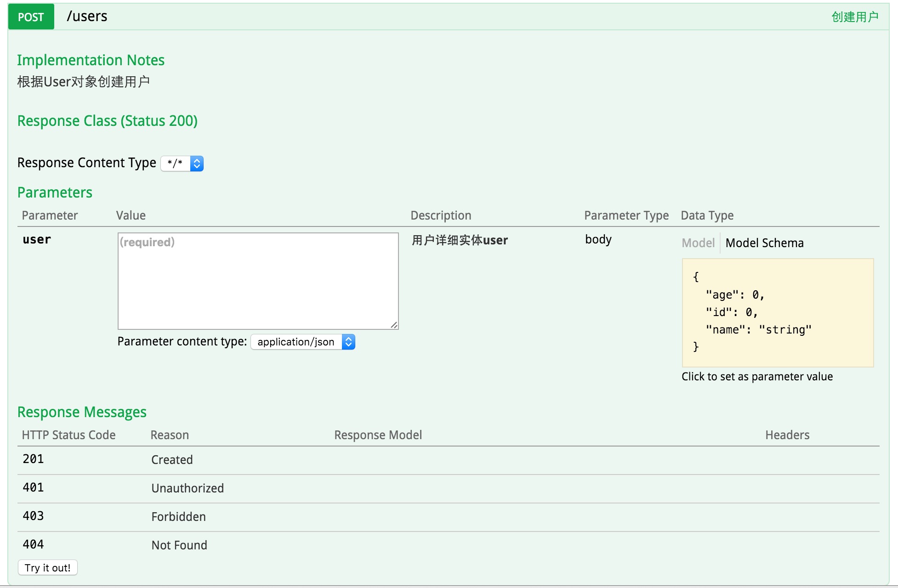Click the 401 Unauthorized response row
Image resolution: width=898 pixels, height=588 pixels.
coord(188,488)
